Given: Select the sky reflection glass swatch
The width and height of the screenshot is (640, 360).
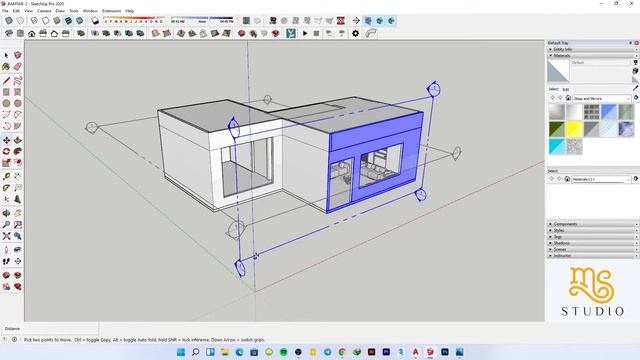Looking at the screenshot, I should click(626, 129).
